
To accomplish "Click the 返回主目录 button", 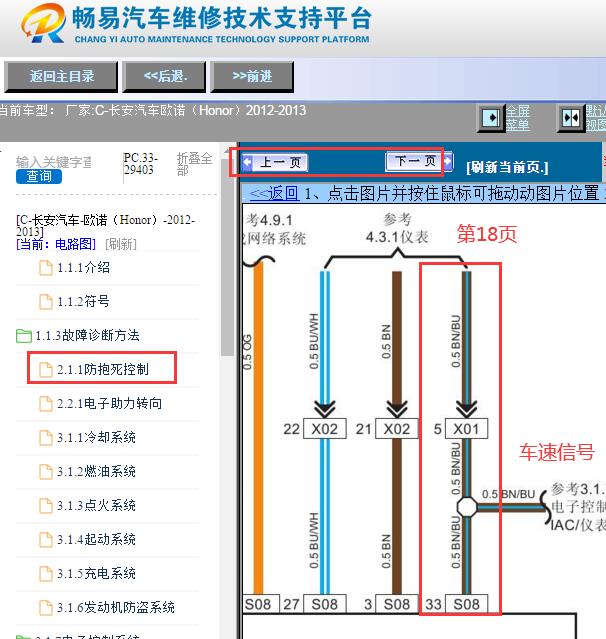I will coord(61,77).
